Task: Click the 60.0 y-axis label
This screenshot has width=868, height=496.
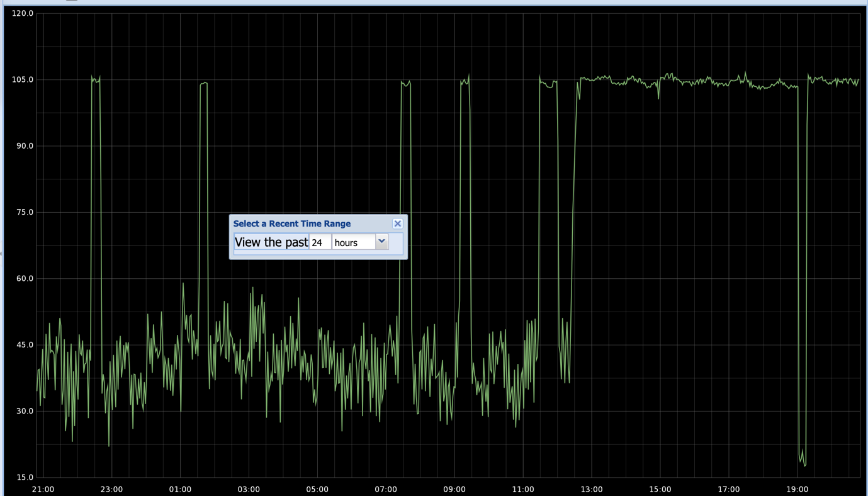Action: click(25, 278)
